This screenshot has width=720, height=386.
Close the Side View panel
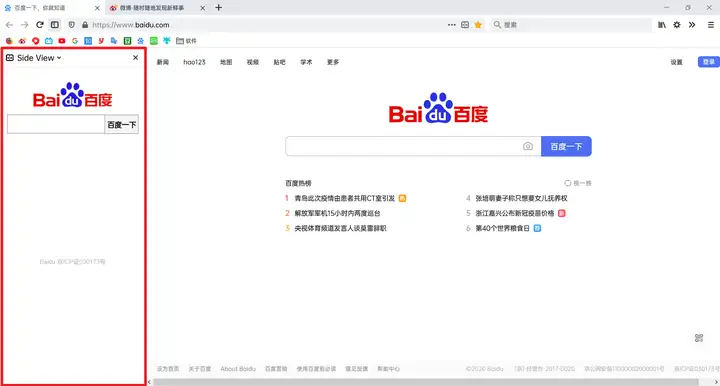tap(135, 57)
